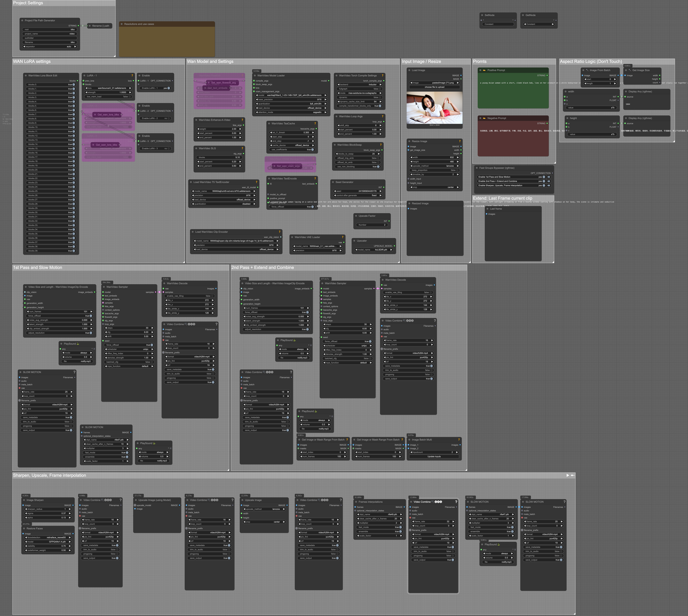Click help icon on Resize Image node

[x=460, y=141]
